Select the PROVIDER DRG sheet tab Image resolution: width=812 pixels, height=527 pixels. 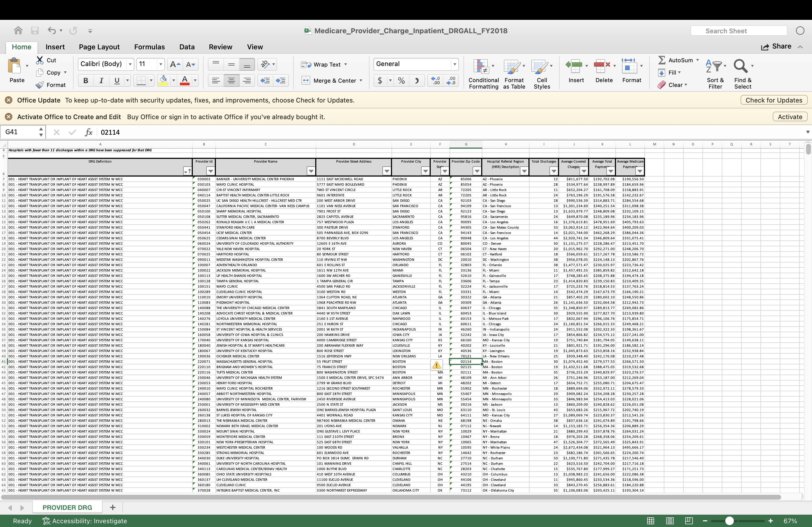67,507
